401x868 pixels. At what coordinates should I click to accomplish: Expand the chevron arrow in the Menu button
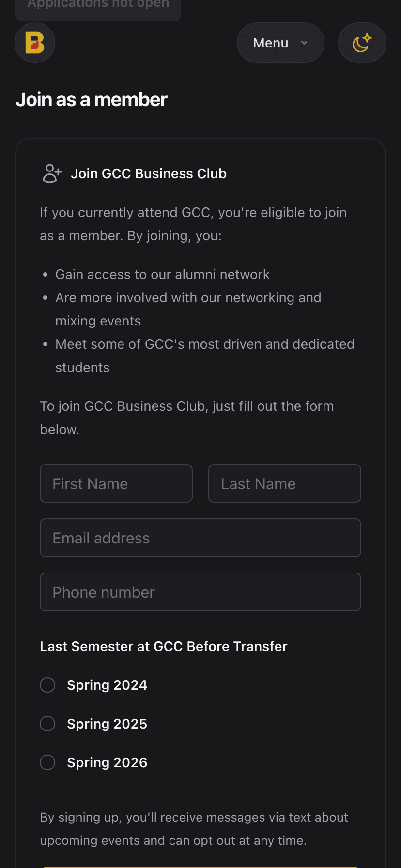pos(304,43)
